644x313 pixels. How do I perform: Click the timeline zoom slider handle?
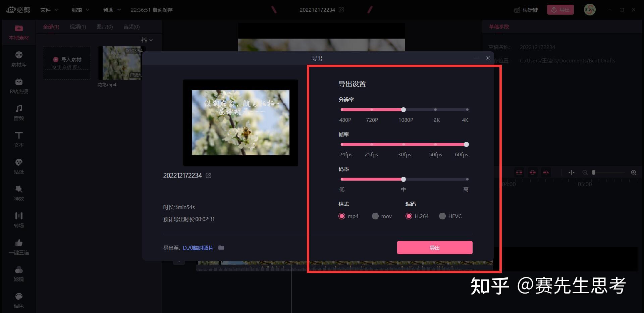[x=594, y=172]
